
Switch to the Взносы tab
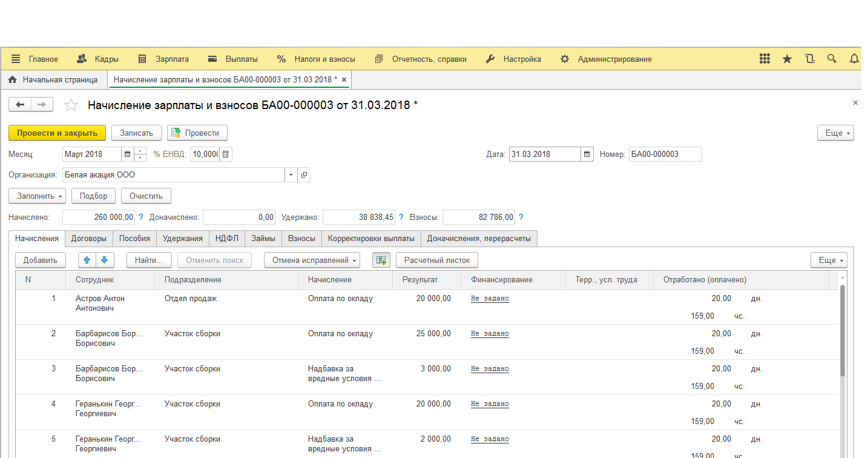(x=301, y=238)
